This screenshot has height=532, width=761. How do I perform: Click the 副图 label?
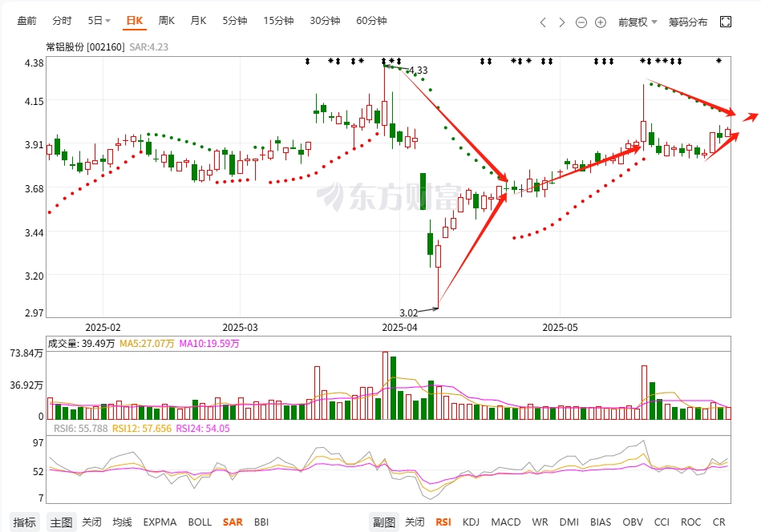(384, 522)
